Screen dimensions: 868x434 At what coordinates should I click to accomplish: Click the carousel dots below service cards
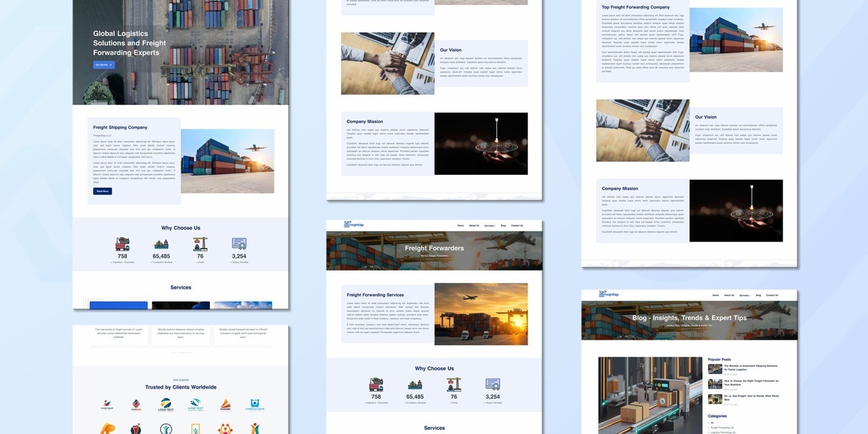coord(180,353)
